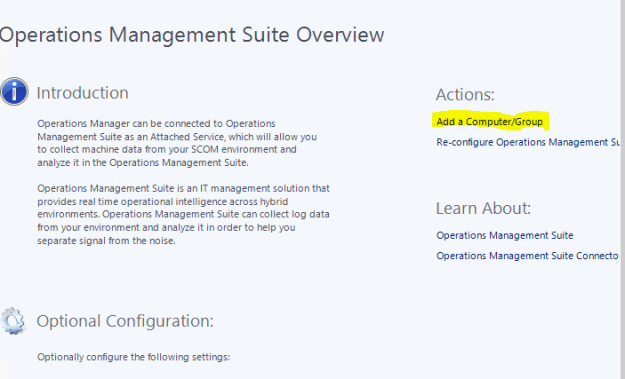This screenshot has width=625, height=379.
Task: Open the Add a Computer/Group action link
Action: (x=489, y=122)
